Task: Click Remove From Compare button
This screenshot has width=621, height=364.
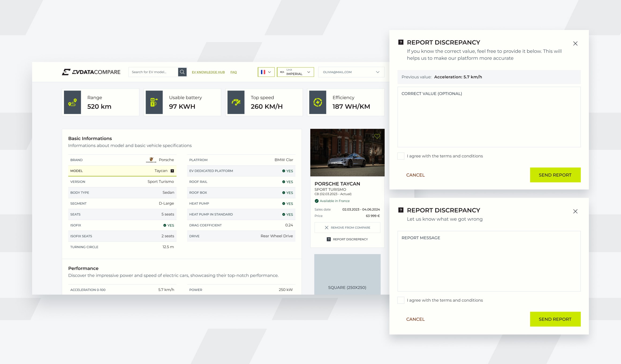Action: [x=347, y=227]
